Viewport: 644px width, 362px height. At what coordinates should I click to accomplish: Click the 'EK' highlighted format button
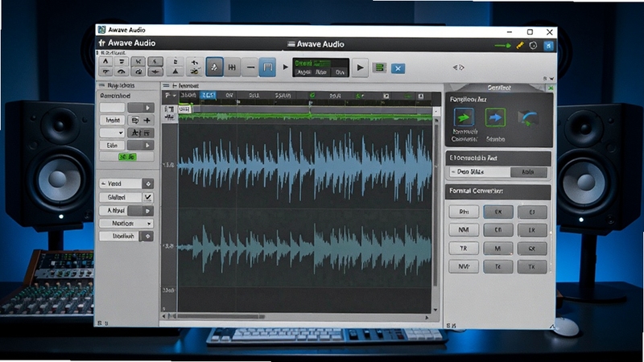[x=498, y=212]
